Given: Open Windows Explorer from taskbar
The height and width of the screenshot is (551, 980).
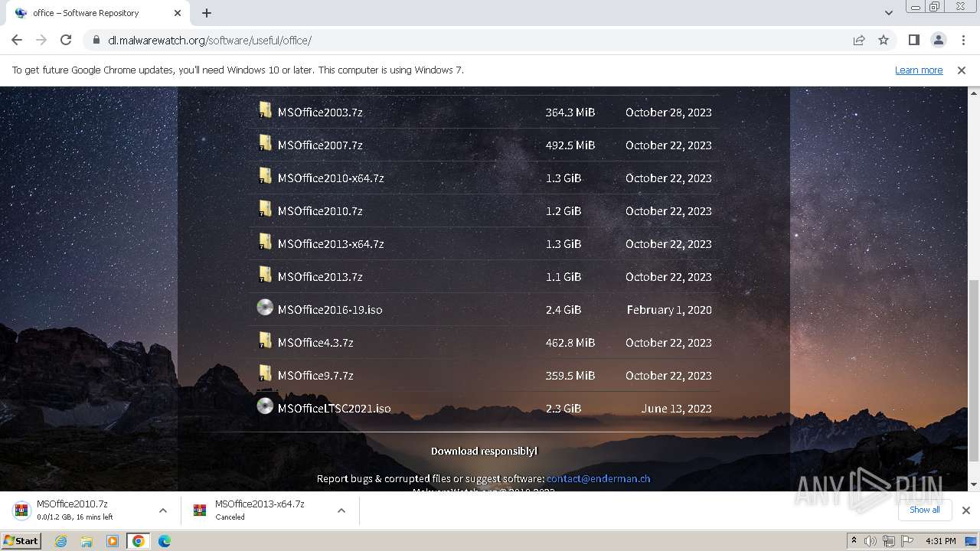Looking at the screenshot, I should (x=87, y=541).
